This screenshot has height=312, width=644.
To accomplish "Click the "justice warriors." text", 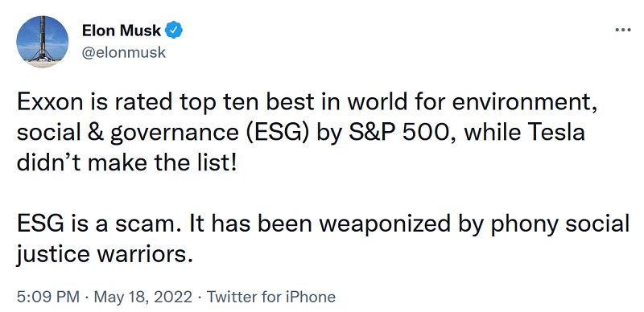I will (x=105, y=255).
